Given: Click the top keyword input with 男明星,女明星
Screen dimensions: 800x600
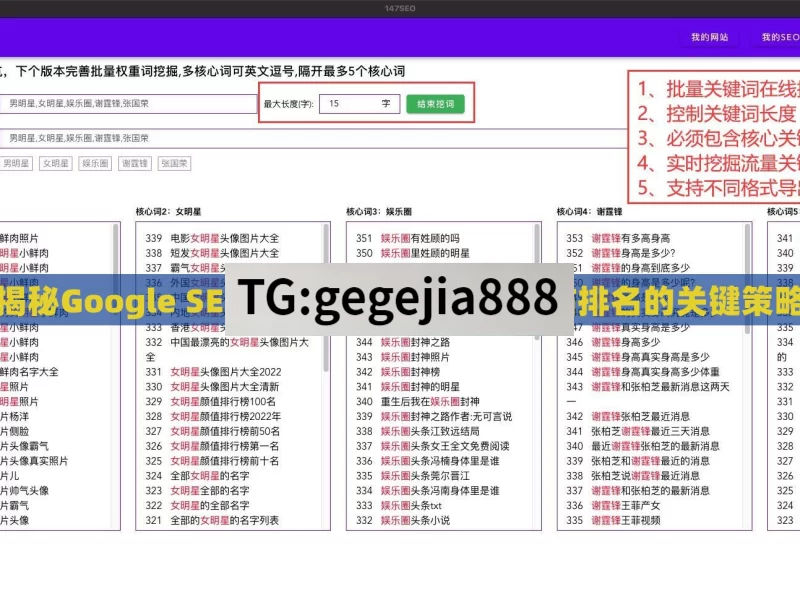Looking at the screenshot, I should pos(128,104).
